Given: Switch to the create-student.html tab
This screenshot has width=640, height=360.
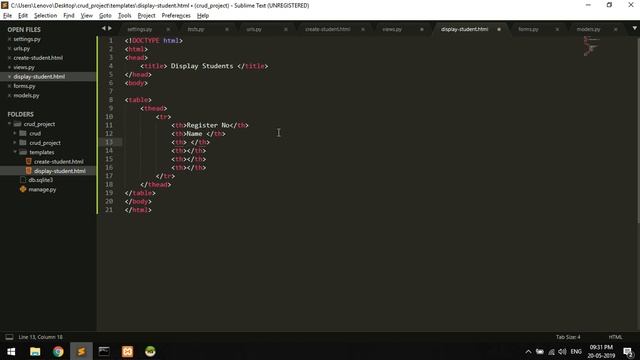Looking at the screenshot, I should pyautogui.click(x=327, y=29).
